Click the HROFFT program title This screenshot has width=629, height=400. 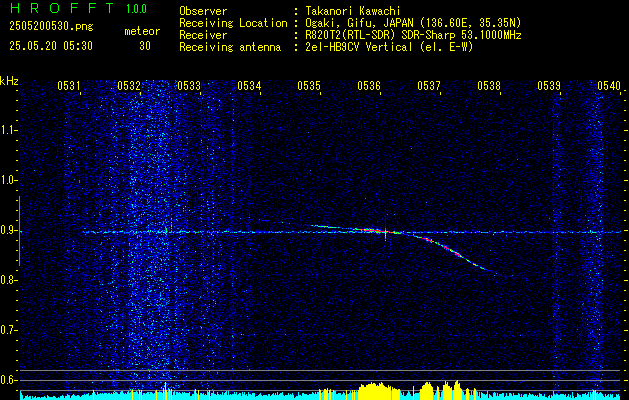point(62,8)
